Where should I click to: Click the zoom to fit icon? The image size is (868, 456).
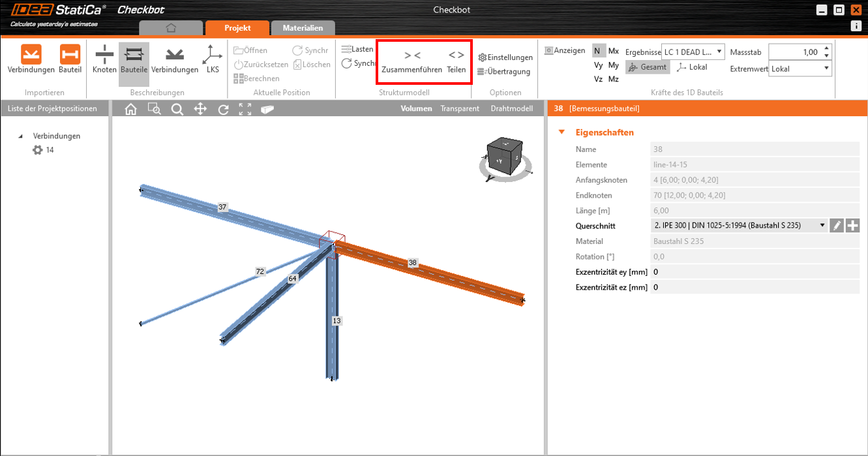coord(245,109)
